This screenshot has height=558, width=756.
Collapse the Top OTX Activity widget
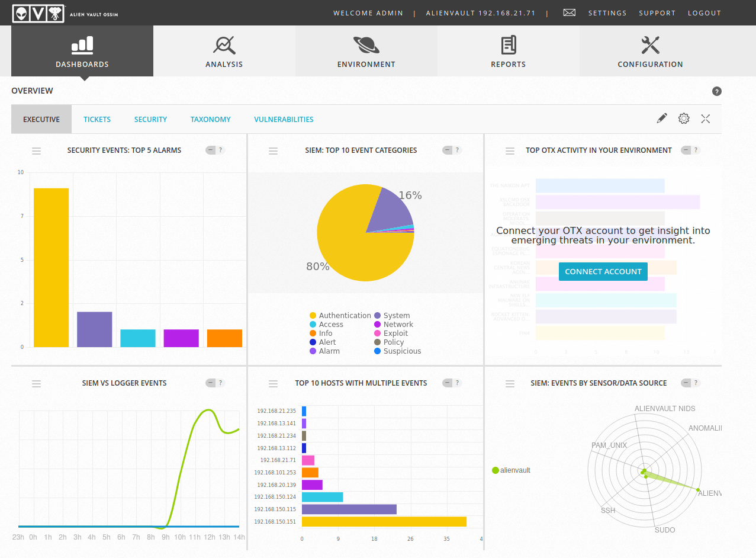point(686,150)
